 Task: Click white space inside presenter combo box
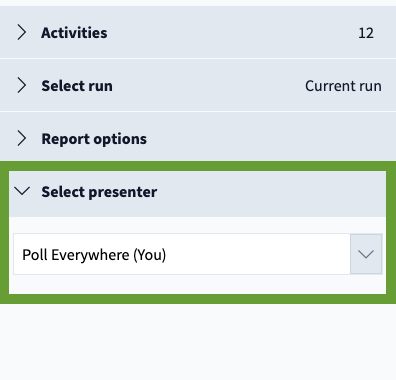click(x=257, y=254)
